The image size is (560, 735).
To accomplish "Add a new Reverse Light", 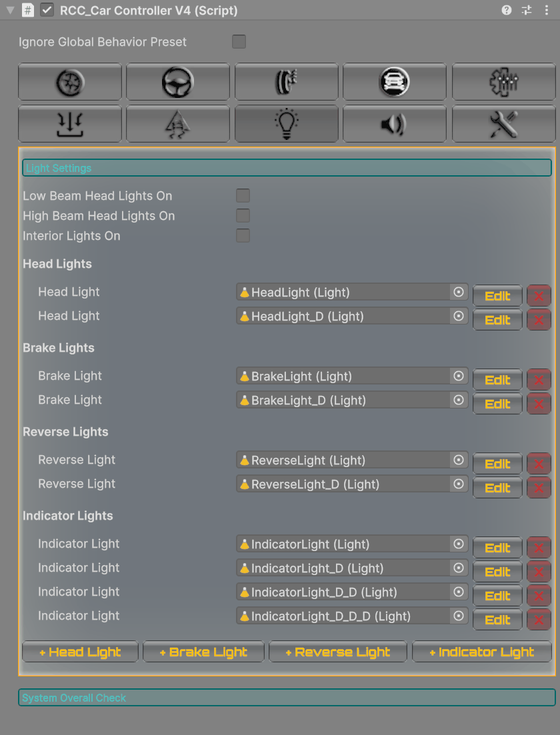I will tap(338, 652).
